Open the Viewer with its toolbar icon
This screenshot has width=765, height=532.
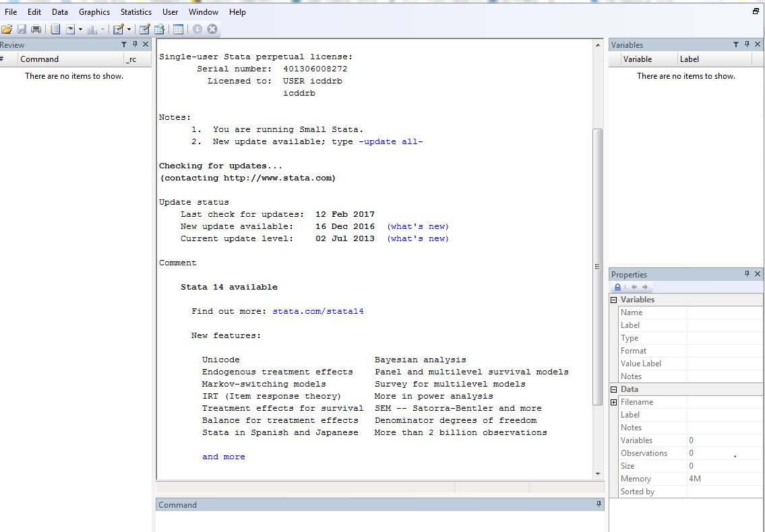[70, 28]
